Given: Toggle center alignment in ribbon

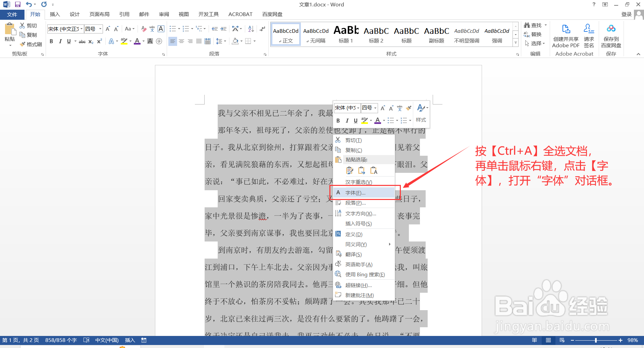Looking at the screenshot, I should (181, 41).
